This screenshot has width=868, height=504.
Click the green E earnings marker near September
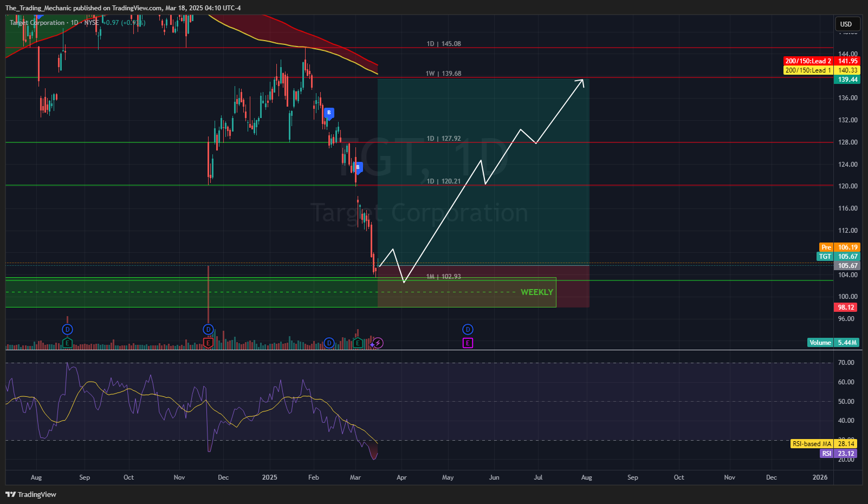point(67,343)
